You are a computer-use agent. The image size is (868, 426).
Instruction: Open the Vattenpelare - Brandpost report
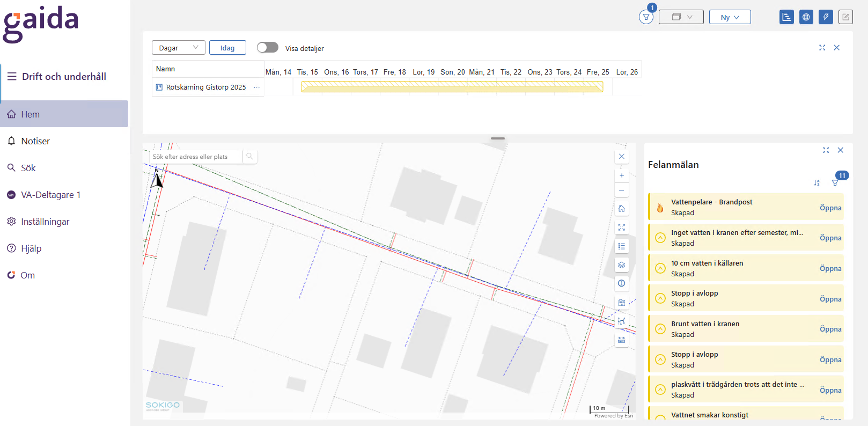point(830,208)
